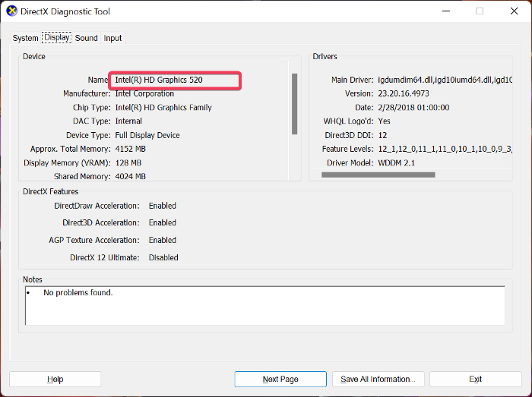Viewport: 532px width, 397px height.
Task: Click the Drivers panel horizontal scrollbar
Action: [x=378, y=175]
